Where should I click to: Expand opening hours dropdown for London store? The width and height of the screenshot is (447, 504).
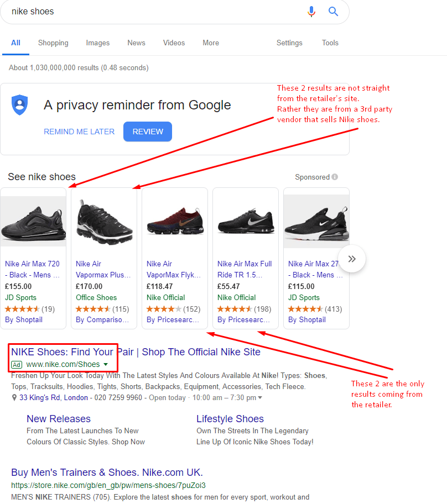pos(260,397)
